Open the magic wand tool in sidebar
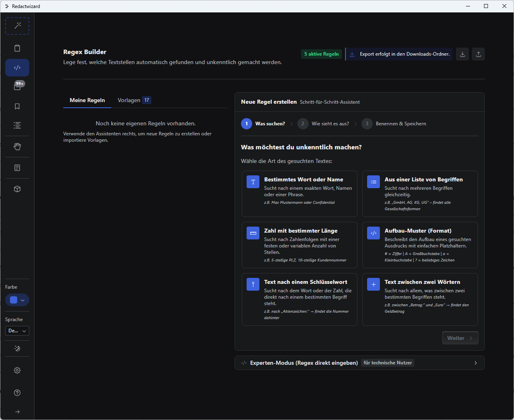The height and width of the screenshot is (420, 514). click(x=17, y=26)
